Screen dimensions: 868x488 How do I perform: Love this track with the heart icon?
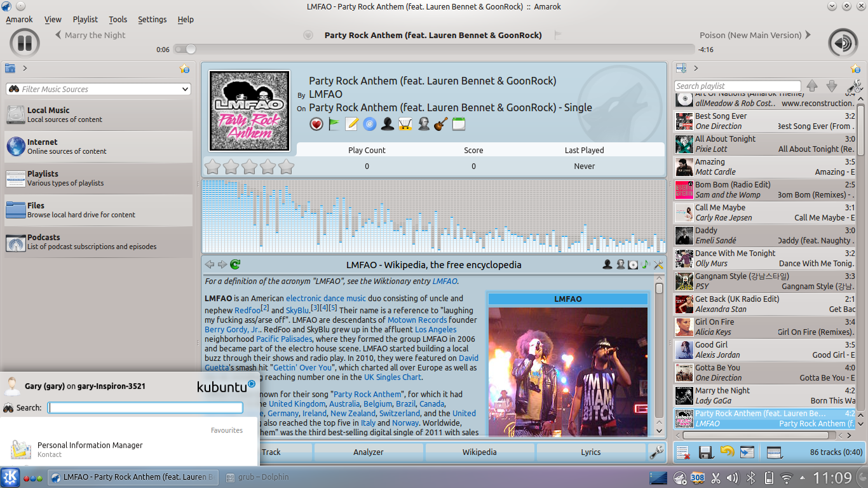point(316,125)
